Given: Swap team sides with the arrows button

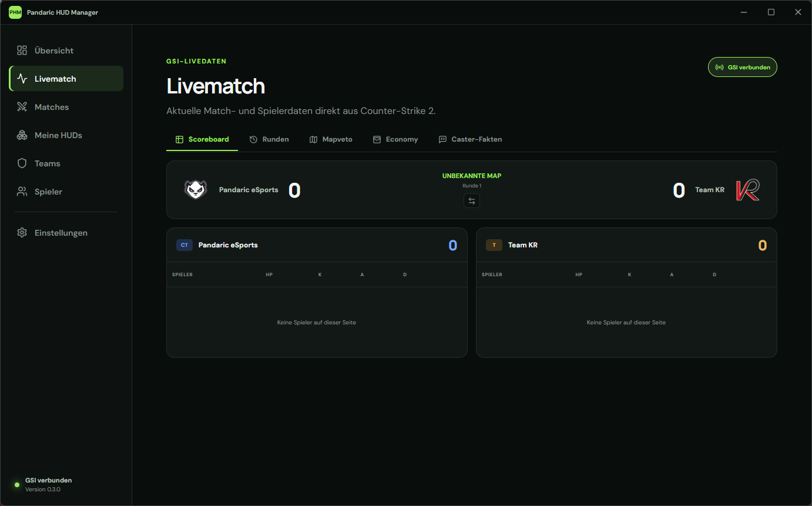Looking at the screenshot, I should tap(472, 201).
